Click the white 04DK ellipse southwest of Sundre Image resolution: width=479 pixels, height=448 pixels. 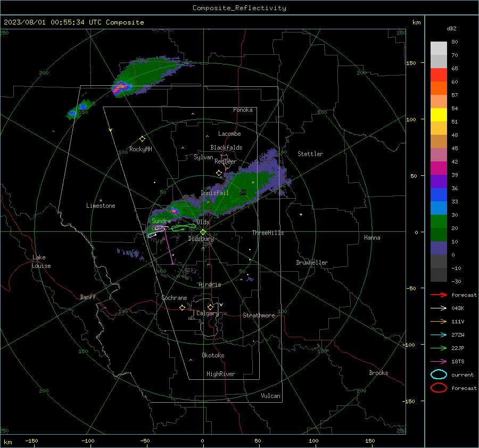tap(152, 235)
